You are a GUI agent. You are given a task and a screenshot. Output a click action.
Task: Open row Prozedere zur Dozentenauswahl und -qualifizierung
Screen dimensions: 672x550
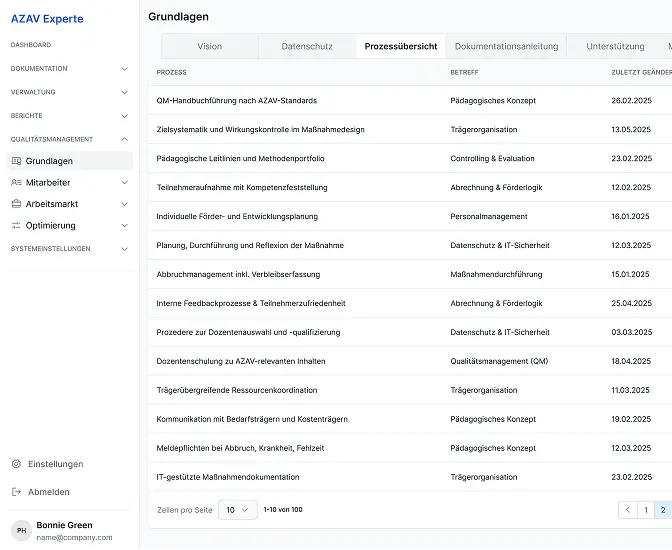[x=410, y=332]
